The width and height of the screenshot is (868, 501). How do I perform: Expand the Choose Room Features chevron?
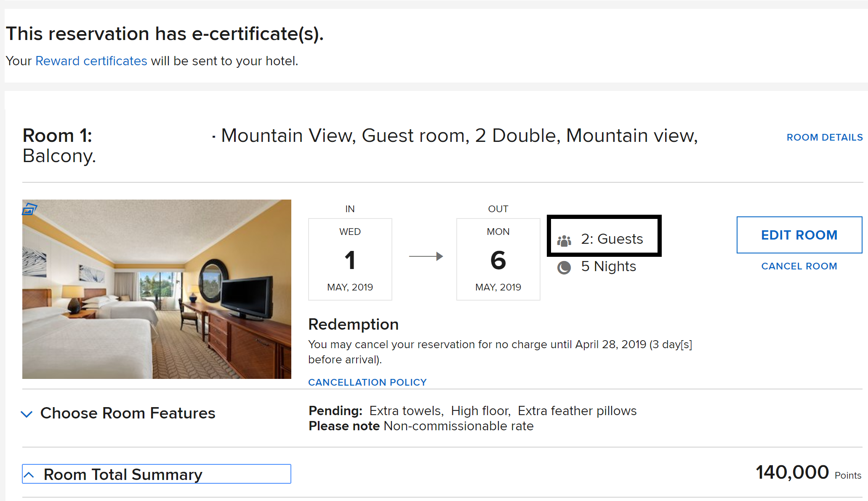[27, 414]
